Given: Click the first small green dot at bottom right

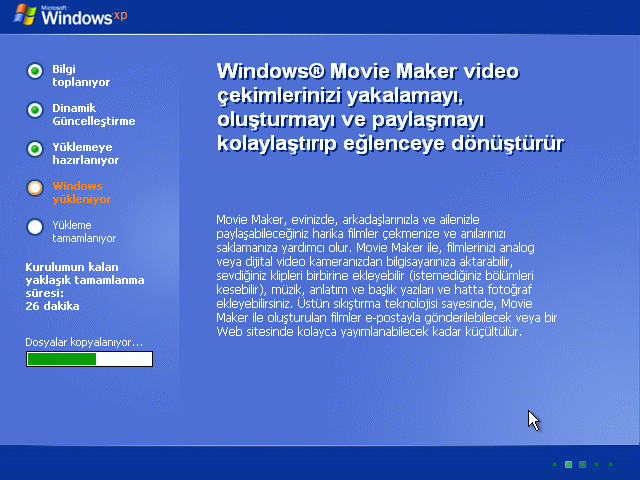Looking at the screenshot, I should [554, 465].
